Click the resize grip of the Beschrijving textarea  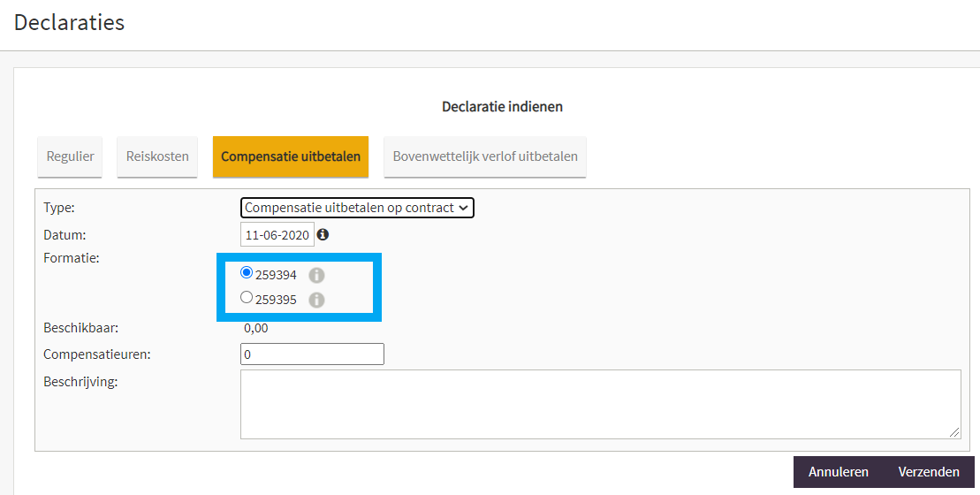pyautogui.click(x=954, y=432)
